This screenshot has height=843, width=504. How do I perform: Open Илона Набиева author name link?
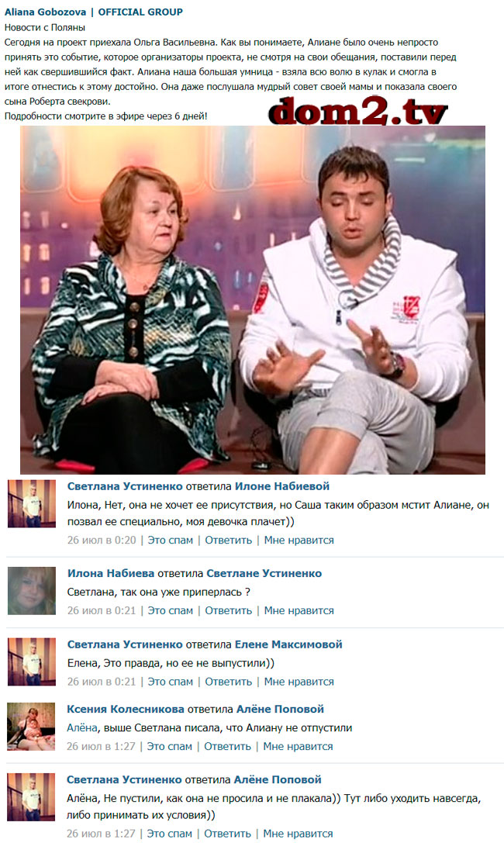111,573
